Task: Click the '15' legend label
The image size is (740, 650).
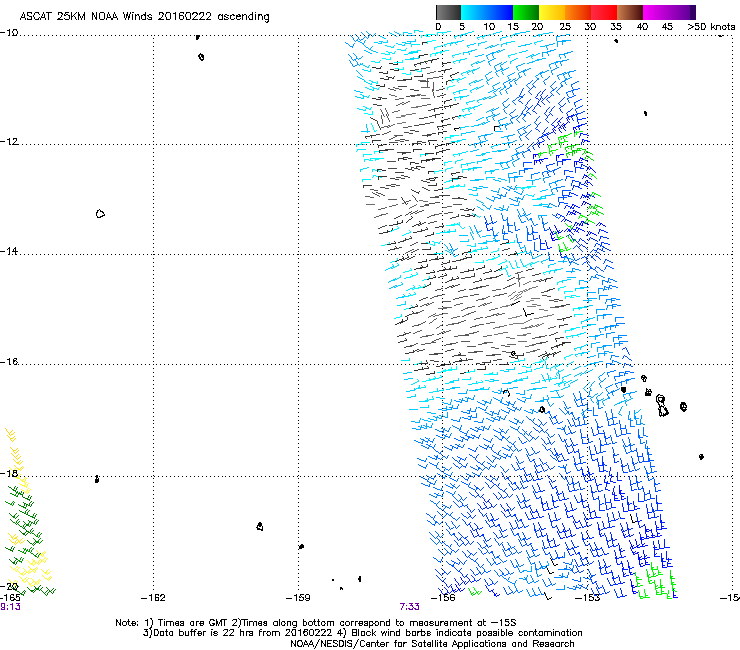Action: tap(513, 27)
